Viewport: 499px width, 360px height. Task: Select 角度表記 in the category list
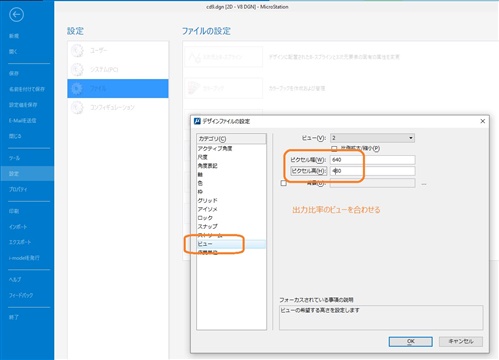click(x=208, y=166)
